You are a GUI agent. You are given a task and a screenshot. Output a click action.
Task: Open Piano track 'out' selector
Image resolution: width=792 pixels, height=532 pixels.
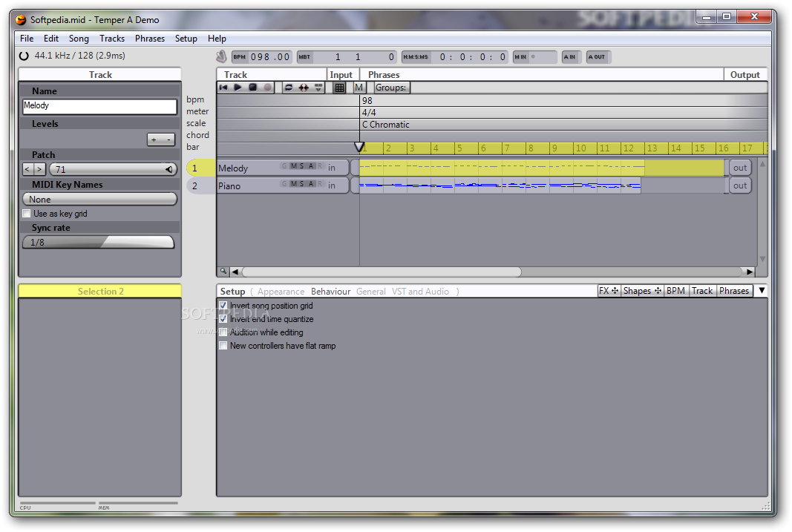[740, 185]
